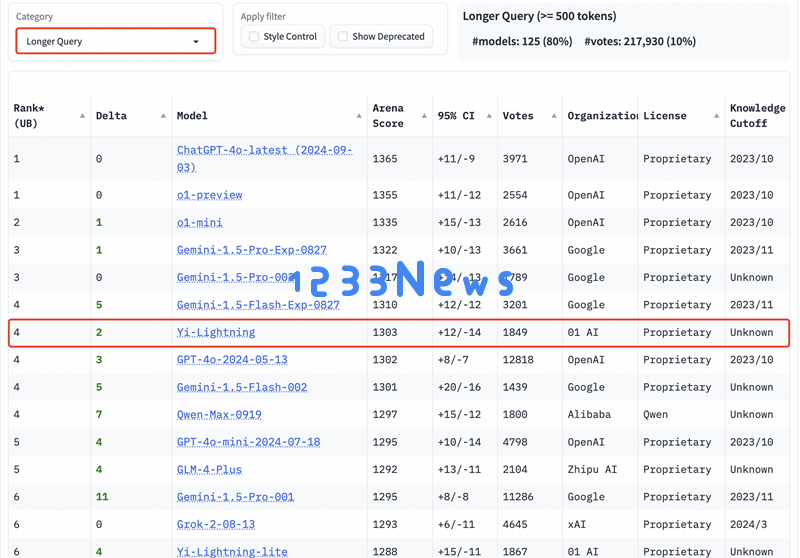The width and height of the screenshot is (800, 558).
Task: Select Yi-Lightning's score 1303
Action: point(385,333)
